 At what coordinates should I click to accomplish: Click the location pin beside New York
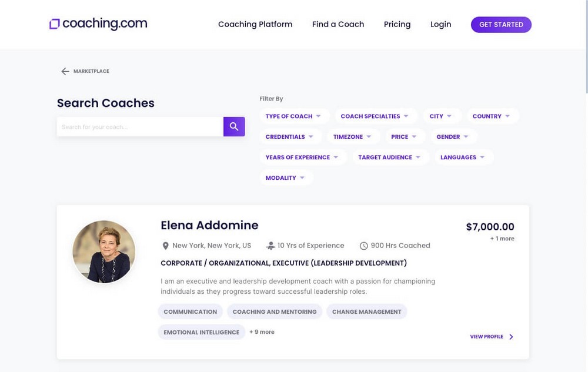(x=165, y=245)
